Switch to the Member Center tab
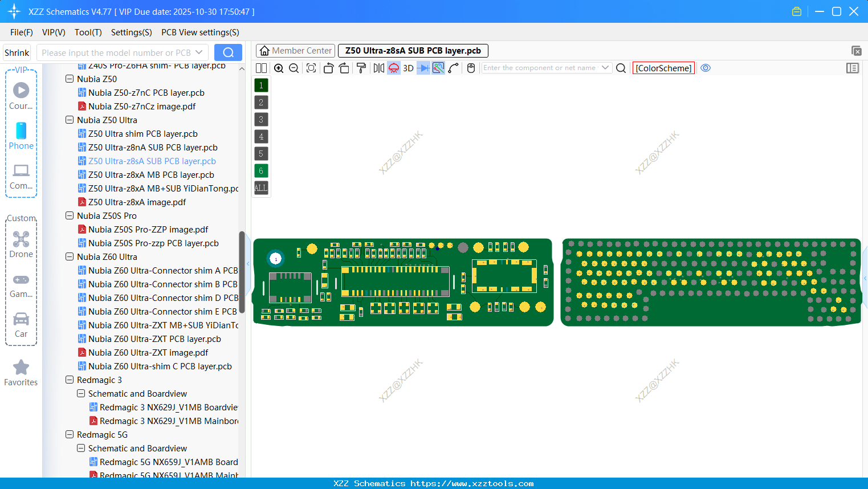 [295, 50]
